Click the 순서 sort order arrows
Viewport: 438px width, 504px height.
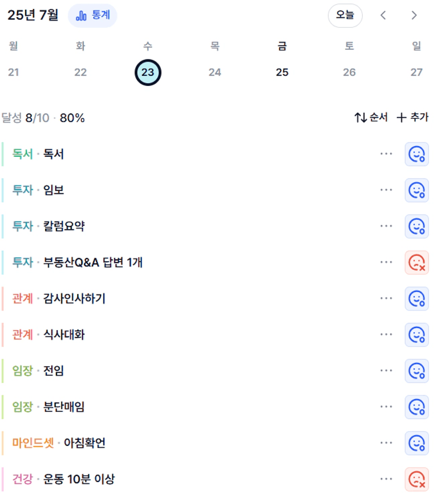tap(361, 117)
